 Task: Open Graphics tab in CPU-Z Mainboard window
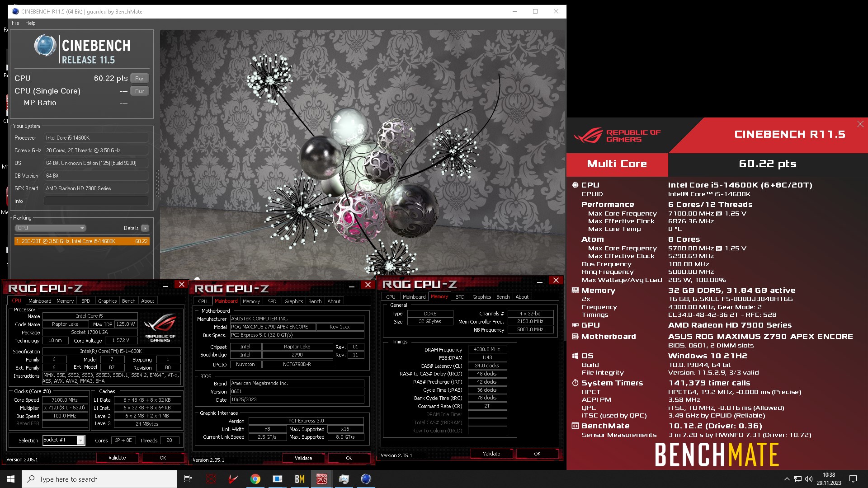click(x=294, y=301)
